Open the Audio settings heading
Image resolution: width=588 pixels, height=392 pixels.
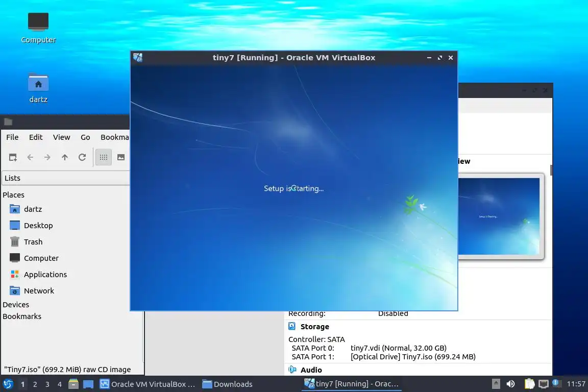click(x=311, y=370)
